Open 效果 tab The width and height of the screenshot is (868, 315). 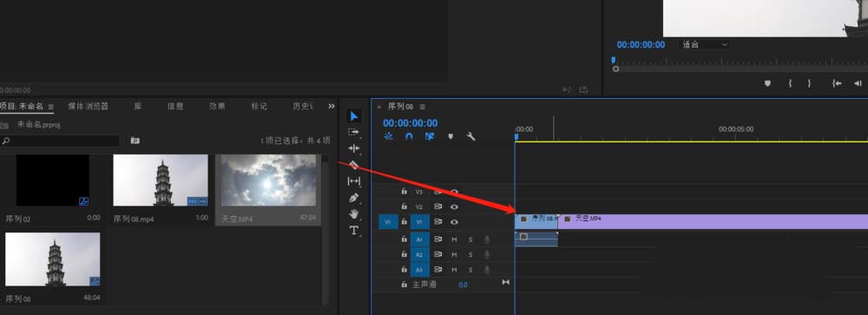pos(217,106)
